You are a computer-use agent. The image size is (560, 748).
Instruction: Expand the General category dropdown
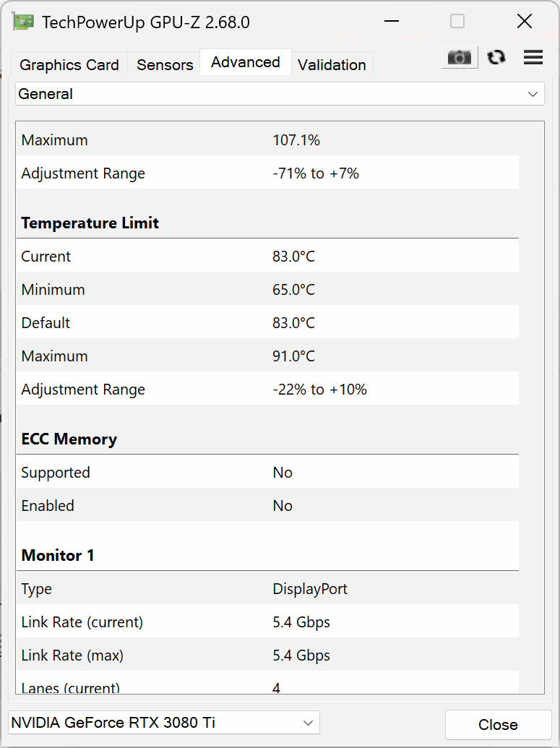(x=280, y=94)
